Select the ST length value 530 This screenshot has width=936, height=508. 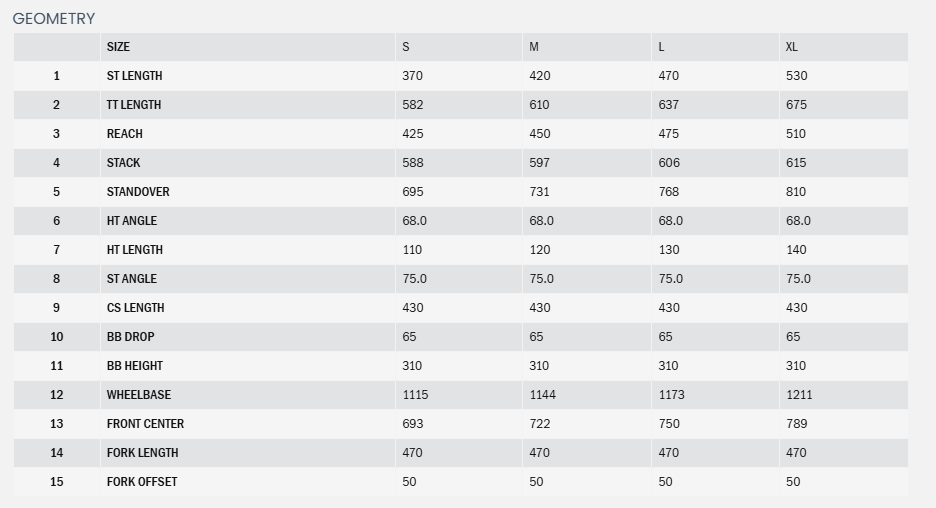point(796,76)
